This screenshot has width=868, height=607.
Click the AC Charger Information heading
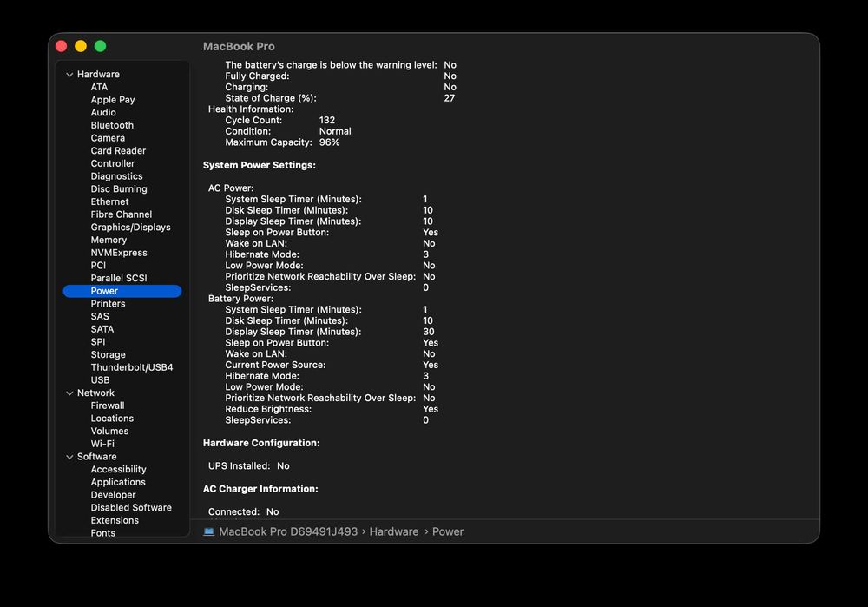coord(260,489)
